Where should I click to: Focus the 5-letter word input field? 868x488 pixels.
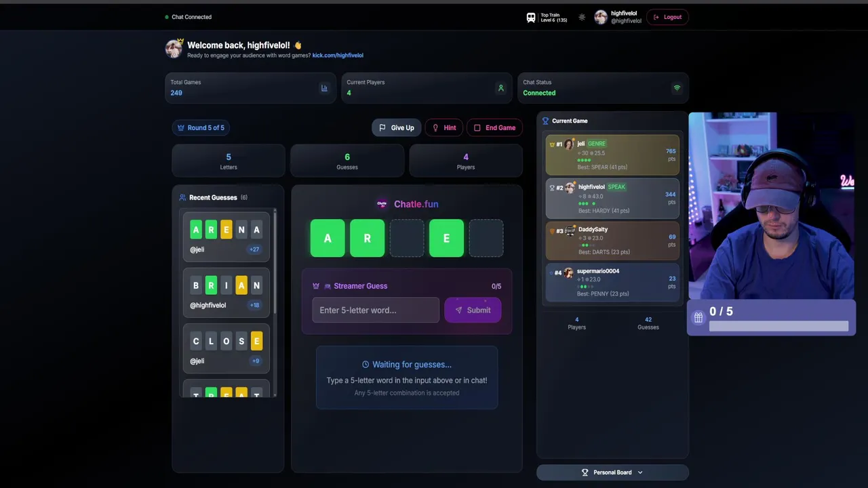click(376, 310)
